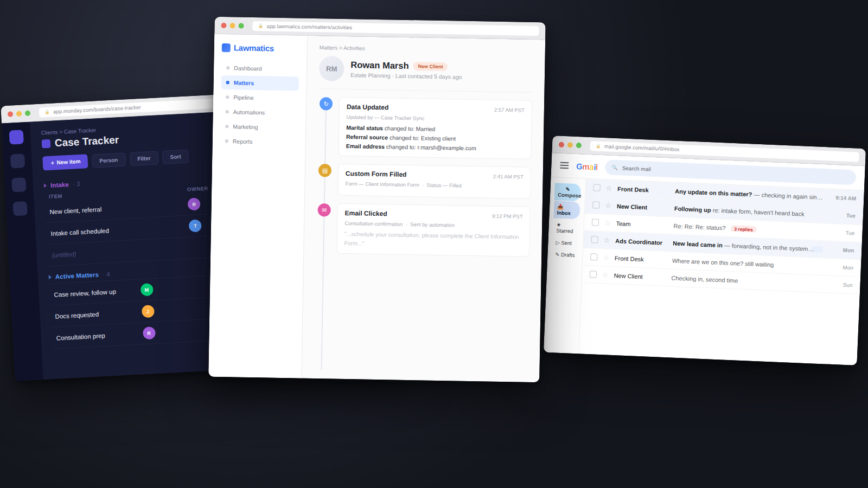Click the New item button in Case Tracker
This screenshot has height=488, width=868.
pyautogui.click(x=65, y=162)
